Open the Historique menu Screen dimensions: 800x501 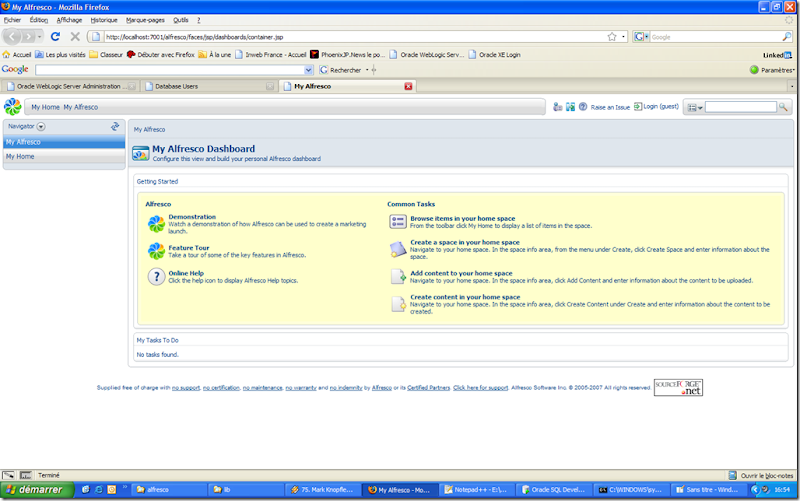click(104, 20)
